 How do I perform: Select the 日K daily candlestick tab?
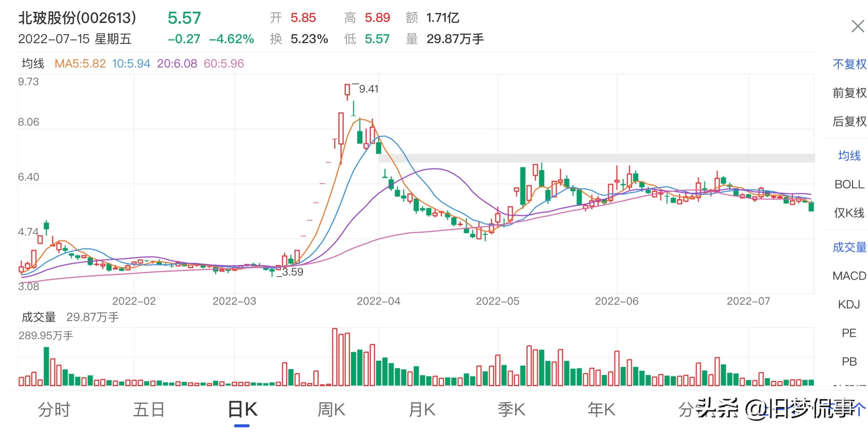click(x=243, y=409)
